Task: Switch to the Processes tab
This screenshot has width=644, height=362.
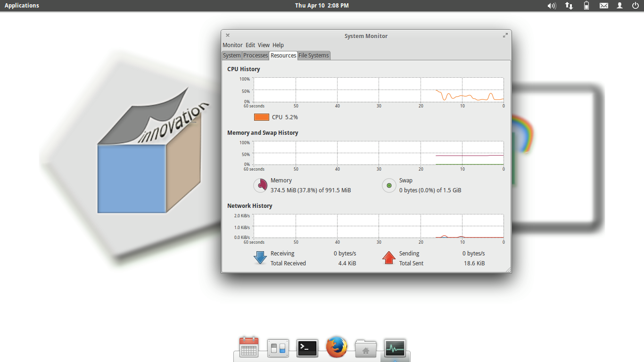Action: 256,56
